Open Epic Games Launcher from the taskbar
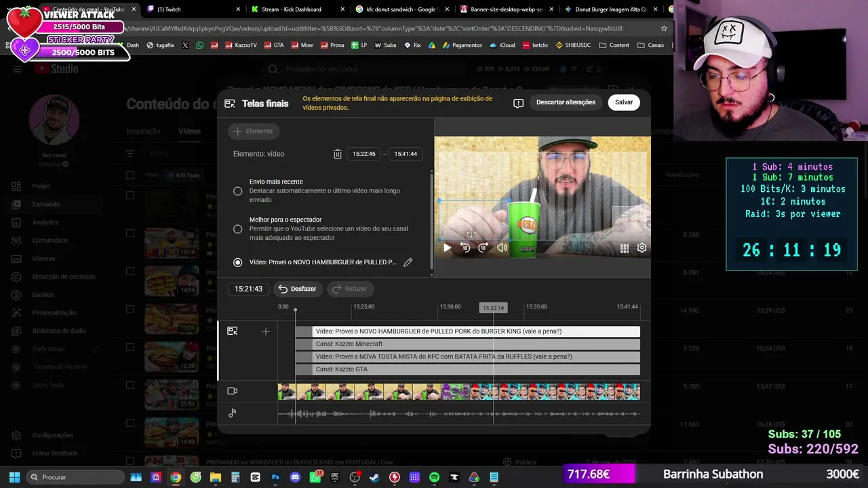The width and height of the screenshot is (868, 488). tap(335, 477)
